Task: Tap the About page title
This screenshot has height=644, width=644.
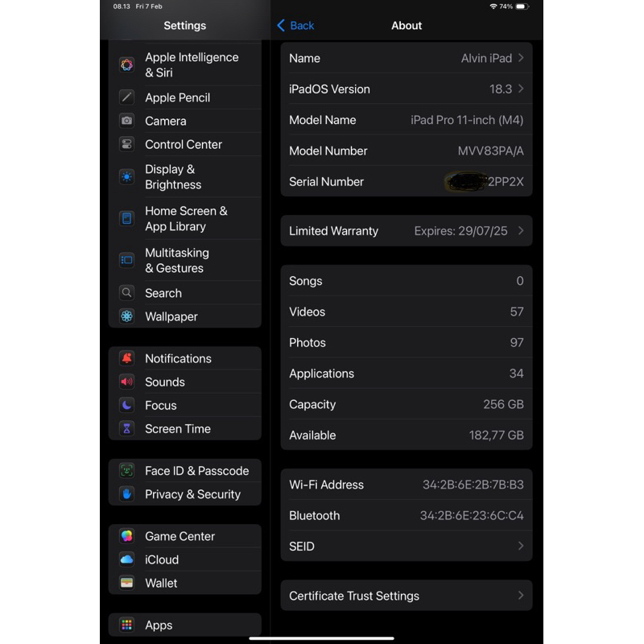Action: coord(407,26)
